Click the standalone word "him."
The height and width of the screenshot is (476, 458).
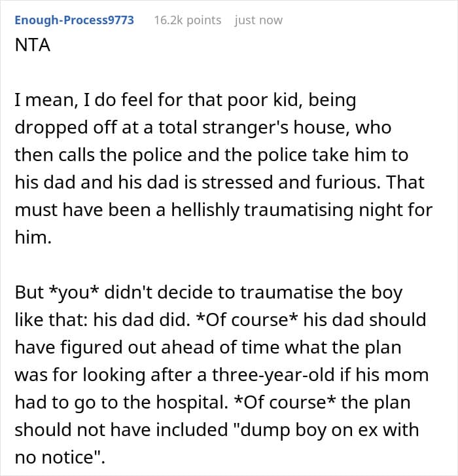click(x=31, y=238)
